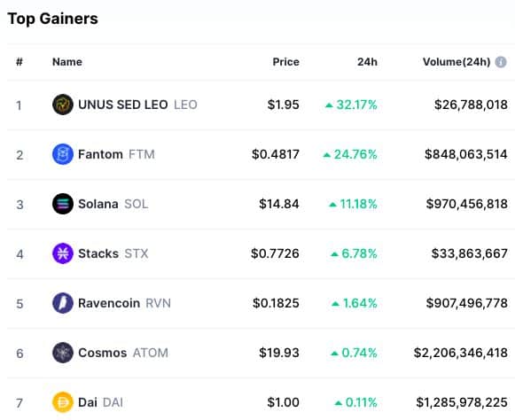515x420 pixels.
Task: Sort by the 24h change header
Action: (367, 62)
